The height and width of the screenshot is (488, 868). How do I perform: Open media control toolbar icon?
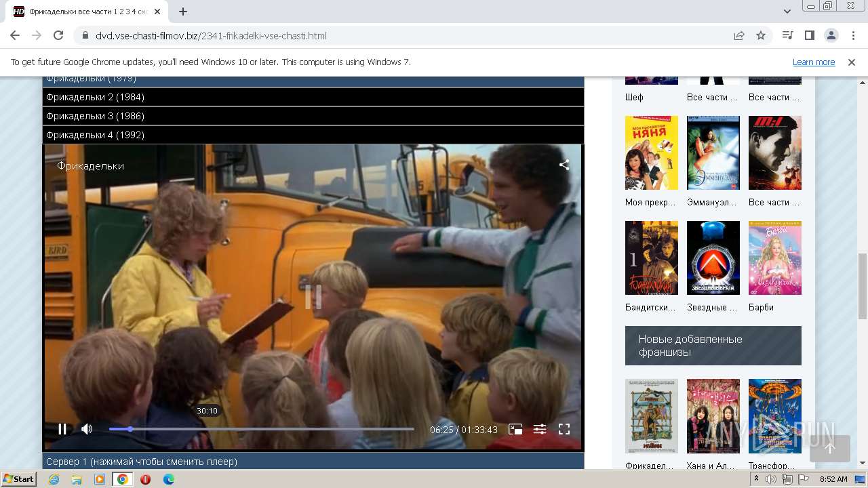pyautogui.click(x=787, y=35)
